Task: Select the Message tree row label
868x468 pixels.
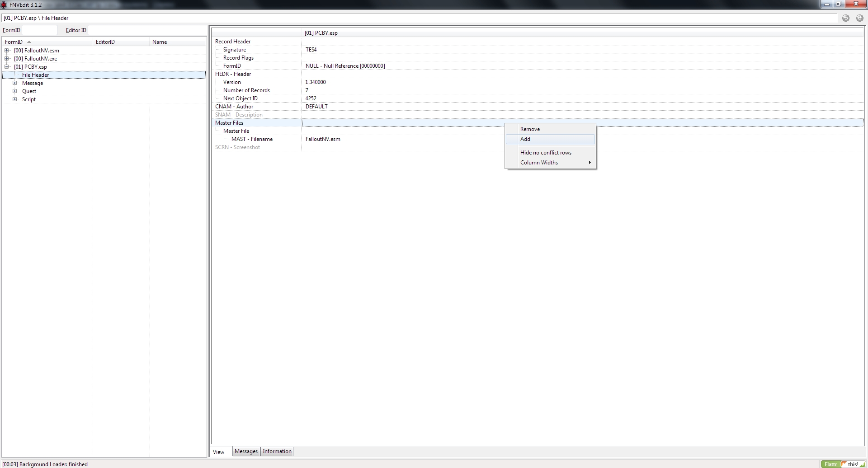Action: (33, 83)
